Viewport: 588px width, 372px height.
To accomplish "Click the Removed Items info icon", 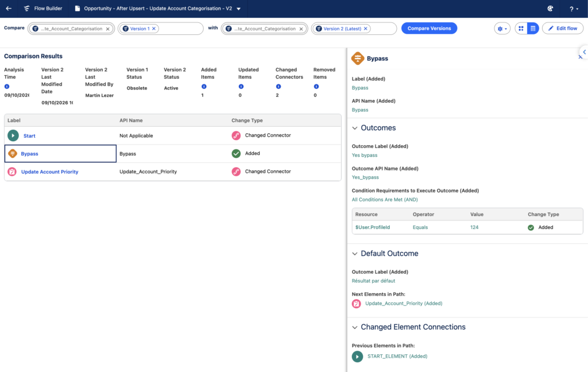I will tap(316, 87).
